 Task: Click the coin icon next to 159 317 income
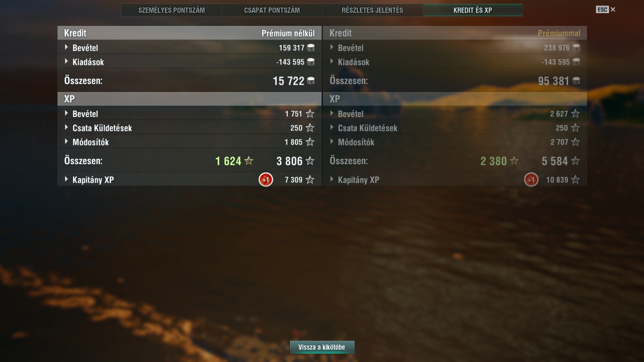pyautogui.click(x=311, y=48)
